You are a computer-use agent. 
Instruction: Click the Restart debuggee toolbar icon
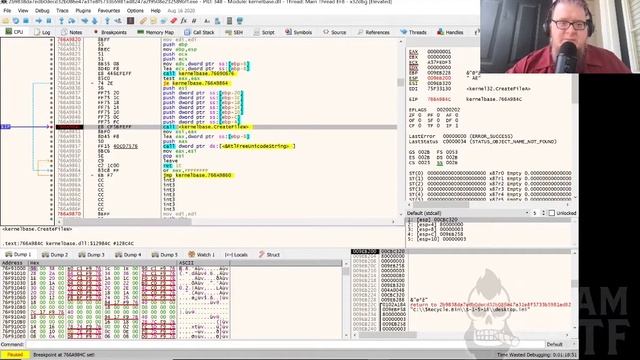[x=16, y=20]
